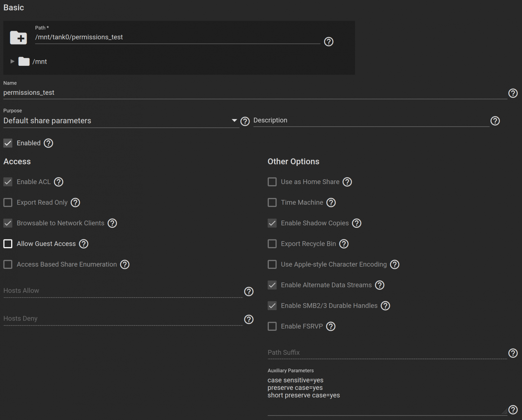Uncheck the Enabled checkbox
This screenshot has width=522, height=420.
pos(8,143)
